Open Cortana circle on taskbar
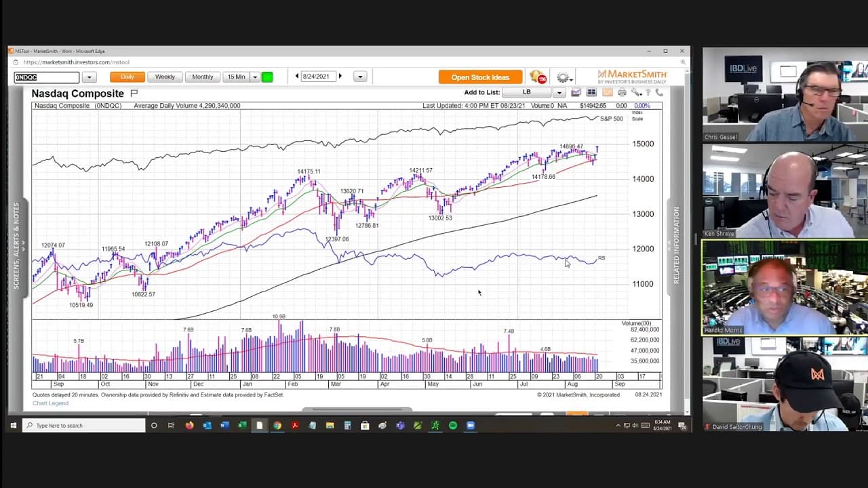868x488 pixels. [154, 426]
